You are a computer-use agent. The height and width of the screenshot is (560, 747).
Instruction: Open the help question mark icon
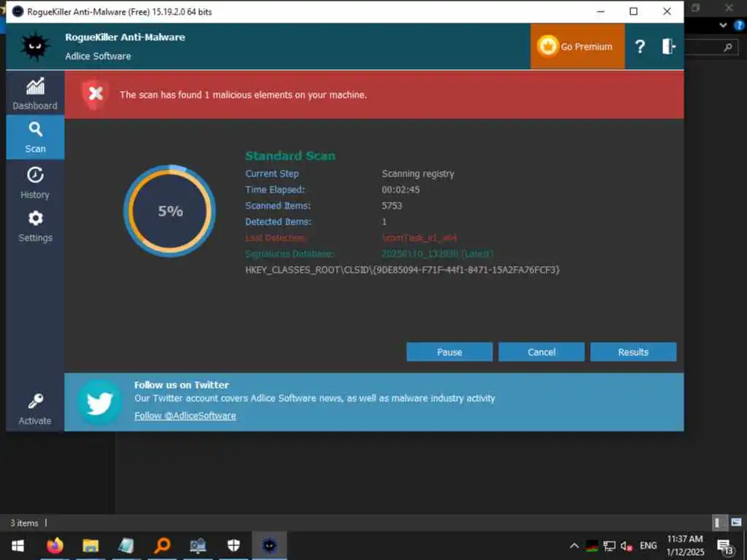click(640, 46)
